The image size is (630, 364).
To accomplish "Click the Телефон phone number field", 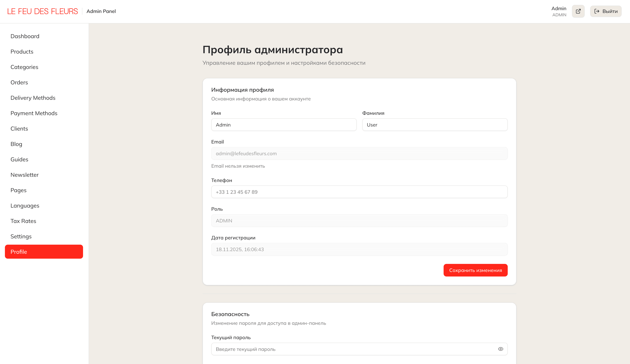I will point(359,192).
